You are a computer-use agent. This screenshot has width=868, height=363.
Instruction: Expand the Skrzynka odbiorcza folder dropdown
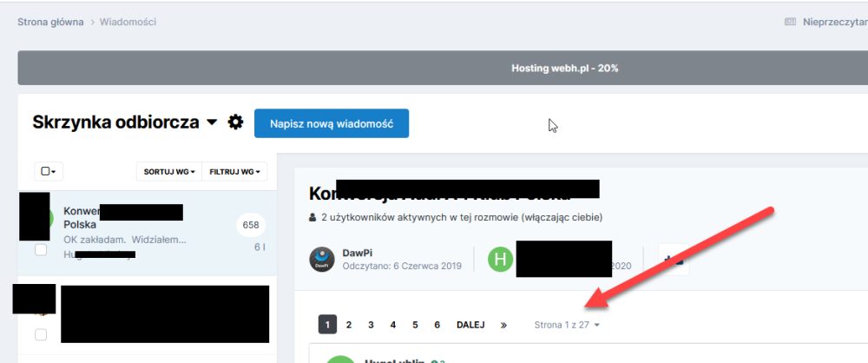coord(212,123)
